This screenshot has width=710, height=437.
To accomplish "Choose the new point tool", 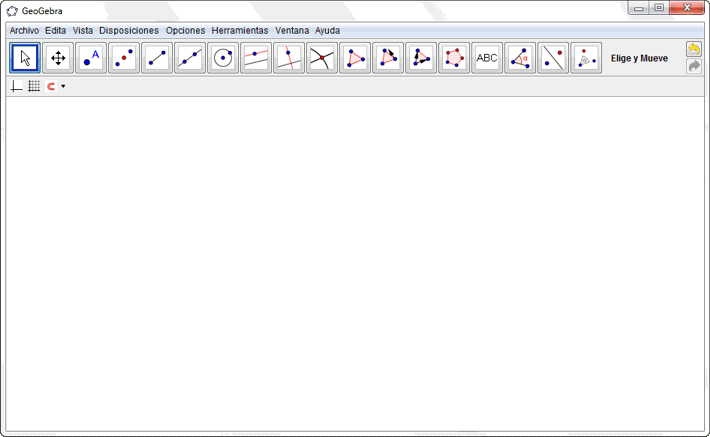I will click(x=91, y=58).
